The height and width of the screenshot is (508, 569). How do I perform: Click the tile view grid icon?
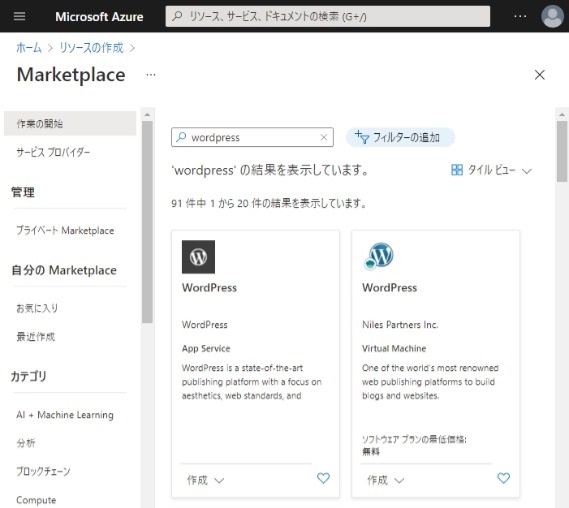click(457, 170)
